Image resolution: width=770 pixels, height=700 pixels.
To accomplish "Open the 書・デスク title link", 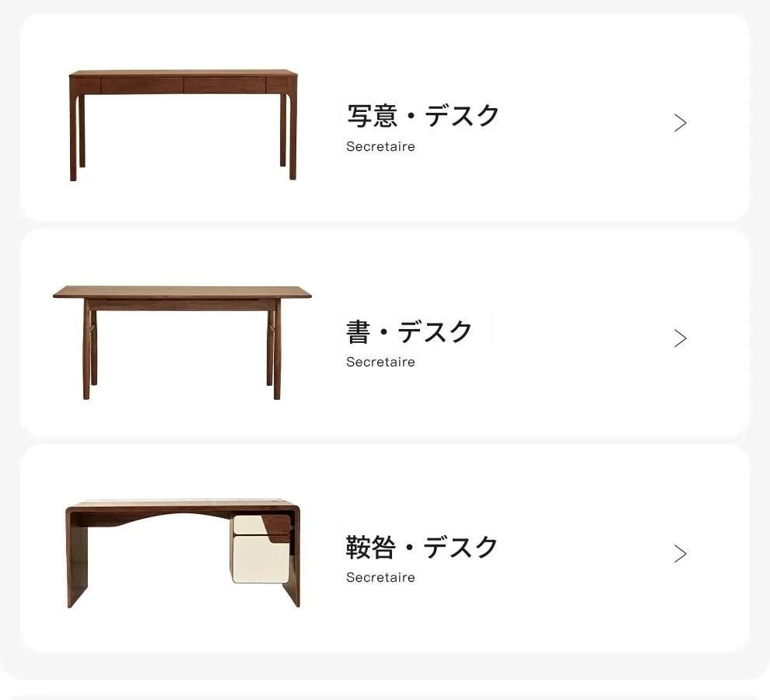I will 409,331.
